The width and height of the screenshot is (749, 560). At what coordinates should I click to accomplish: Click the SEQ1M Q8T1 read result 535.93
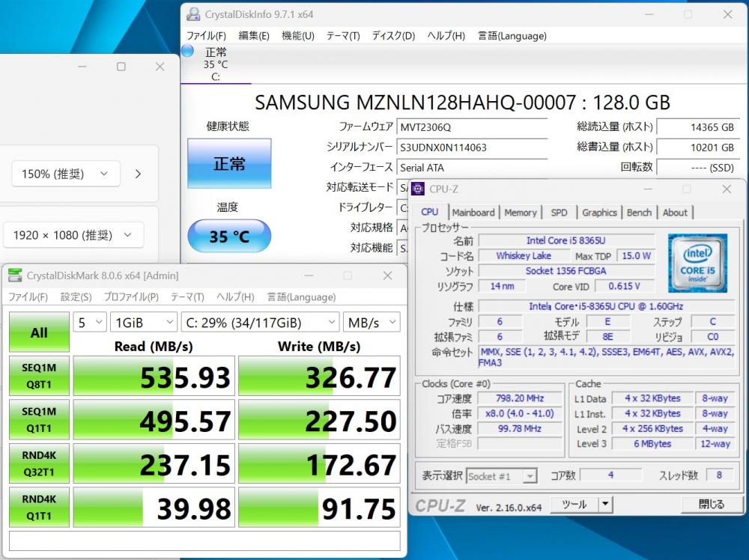(154, 376)
